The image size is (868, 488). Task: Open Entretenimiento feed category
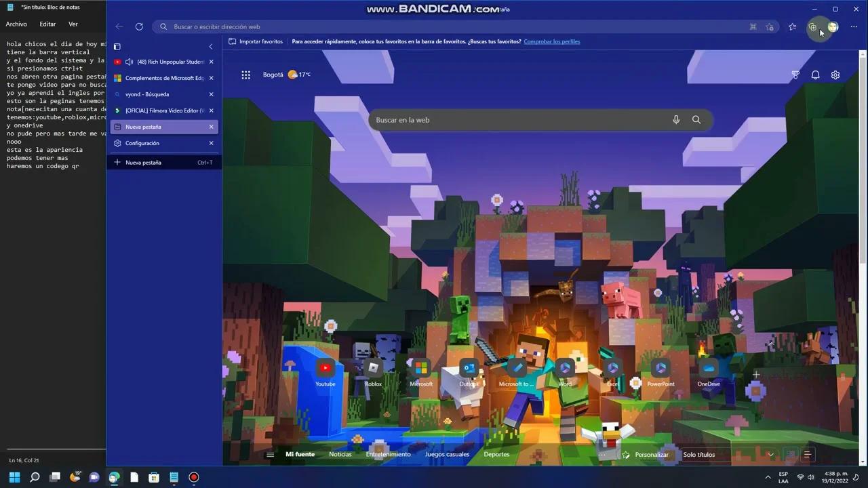pos(389,455)
